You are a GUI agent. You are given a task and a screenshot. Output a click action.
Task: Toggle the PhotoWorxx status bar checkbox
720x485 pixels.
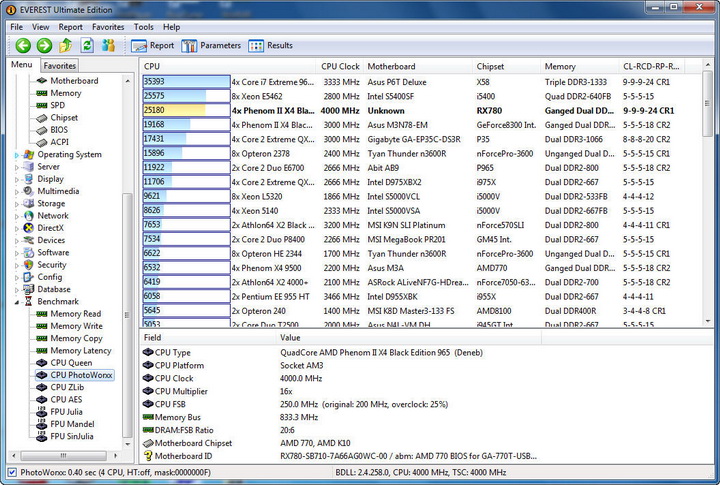[12, 472]
